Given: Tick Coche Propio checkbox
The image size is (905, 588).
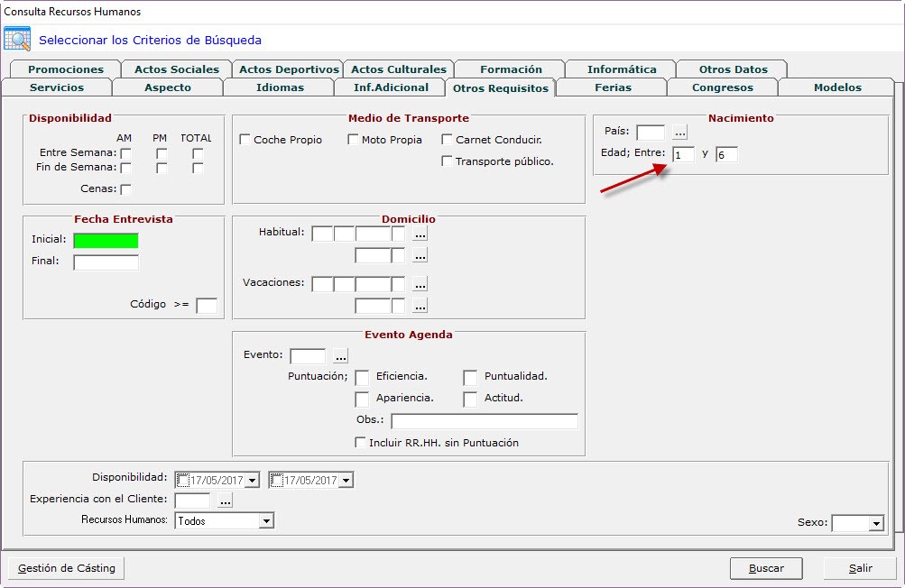Looking at the screenshot, I should 245,140.
